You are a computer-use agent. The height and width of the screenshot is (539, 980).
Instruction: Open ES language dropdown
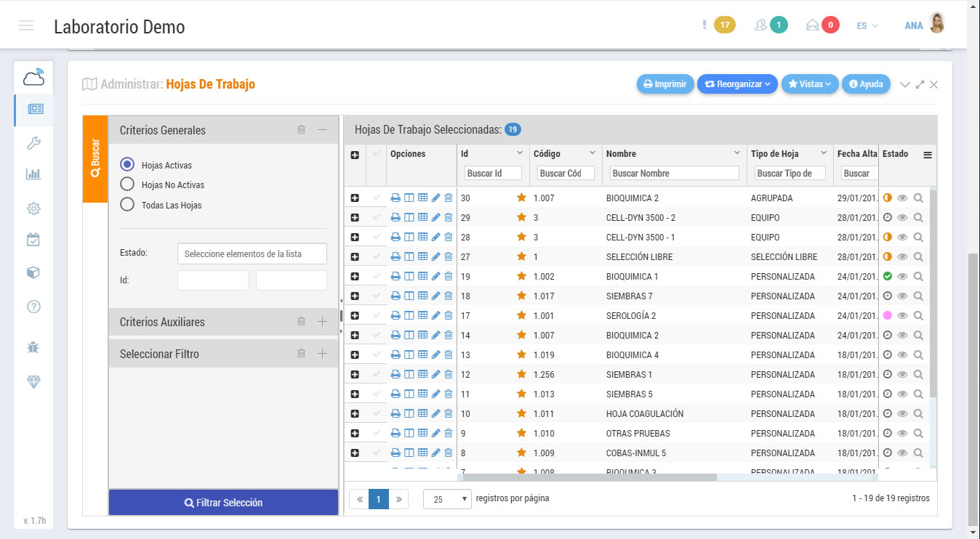(x=867, y=25)
